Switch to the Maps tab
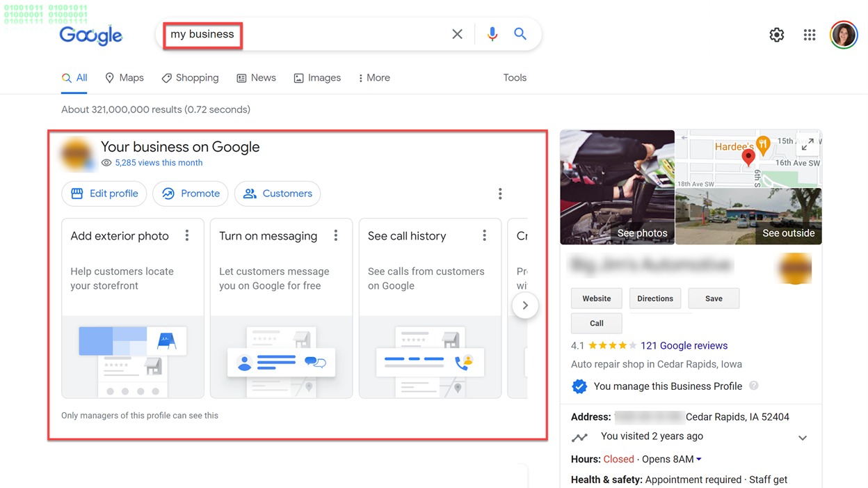The width and height of the screenshot is (868, 488). coord(124,77)
